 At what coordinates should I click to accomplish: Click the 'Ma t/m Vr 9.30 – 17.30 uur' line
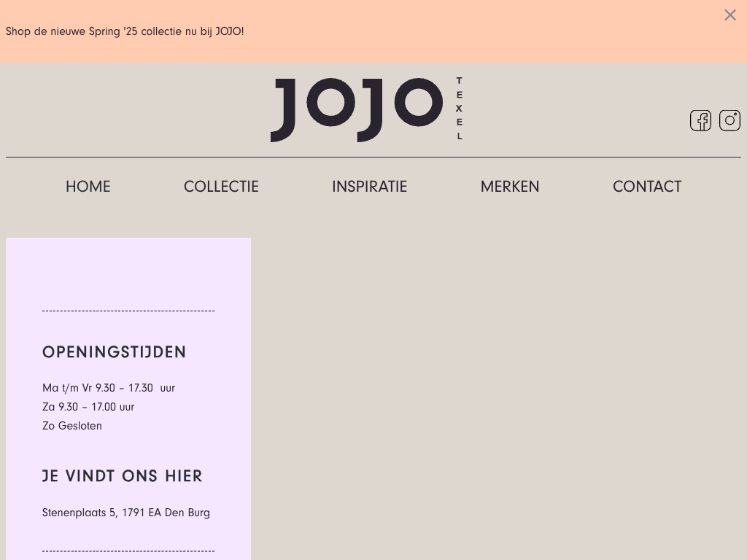(109, 388)
